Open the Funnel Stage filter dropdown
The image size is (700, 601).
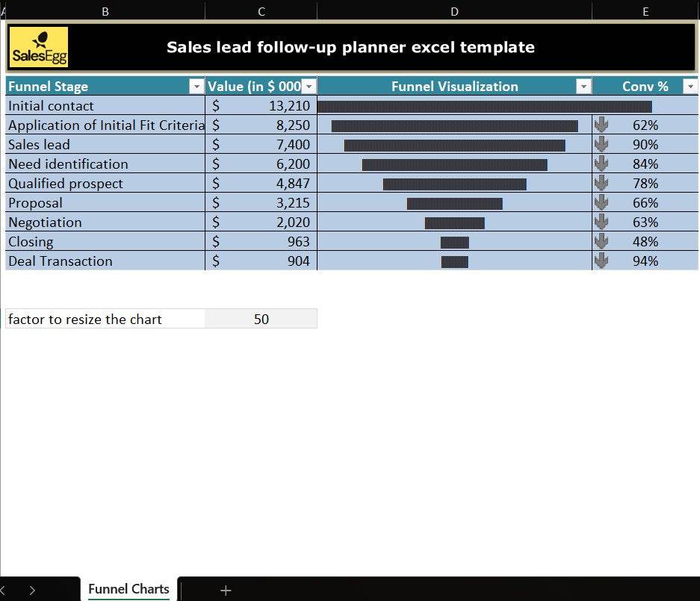[196, 87]
